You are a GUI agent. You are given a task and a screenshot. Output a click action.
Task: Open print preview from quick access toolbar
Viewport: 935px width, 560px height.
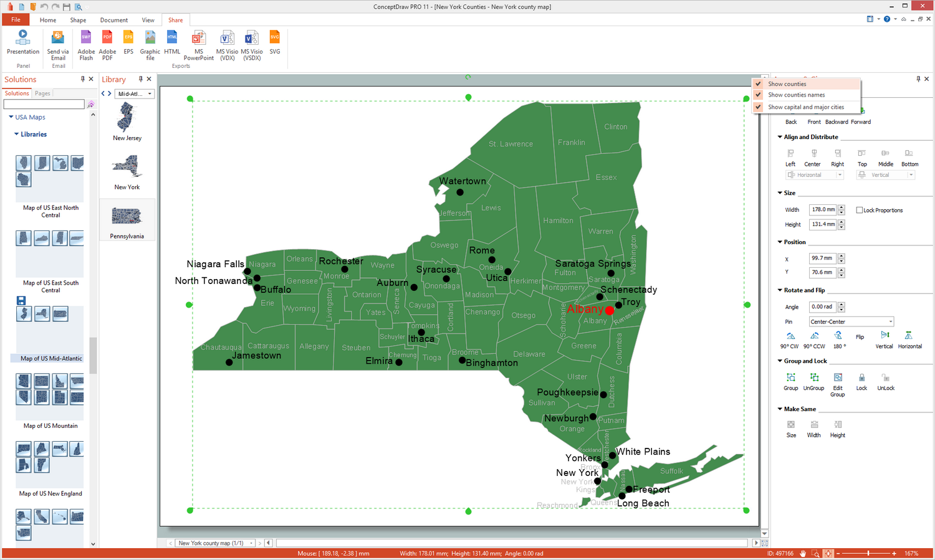pos(79,7)
